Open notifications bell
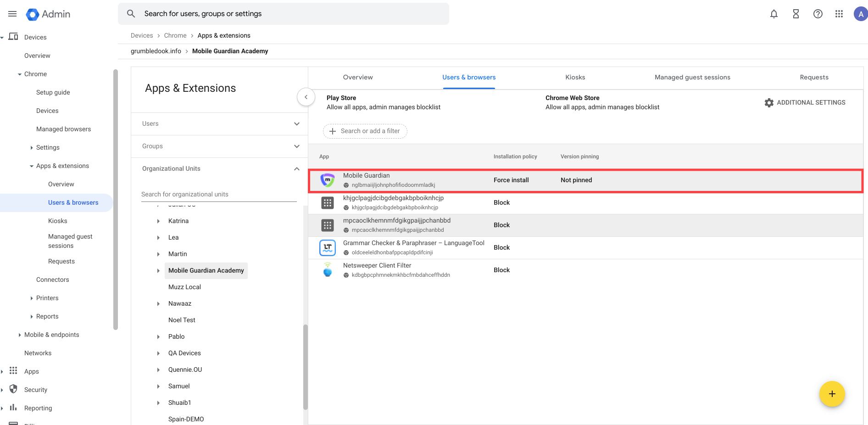 pos(774,14)
